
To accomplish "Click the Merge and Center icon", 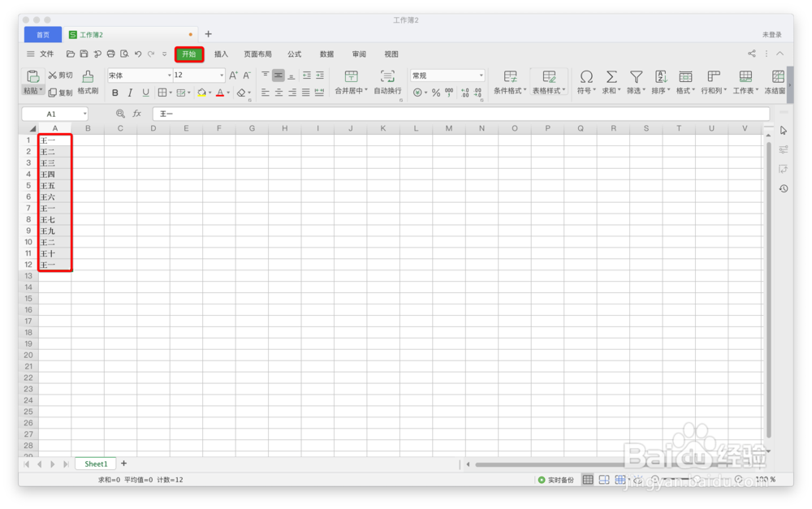I will click(x=351, y=76).
